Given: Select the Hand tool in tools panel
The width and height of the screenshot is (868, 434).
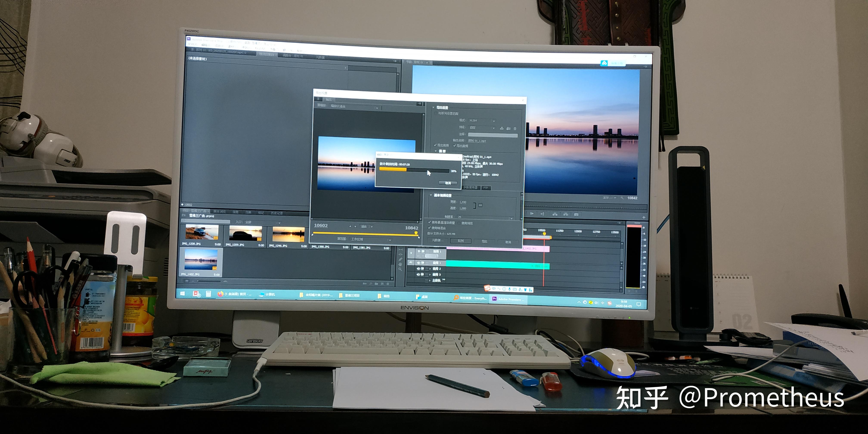Looking at the screenshot, I should tap(400, 264).
